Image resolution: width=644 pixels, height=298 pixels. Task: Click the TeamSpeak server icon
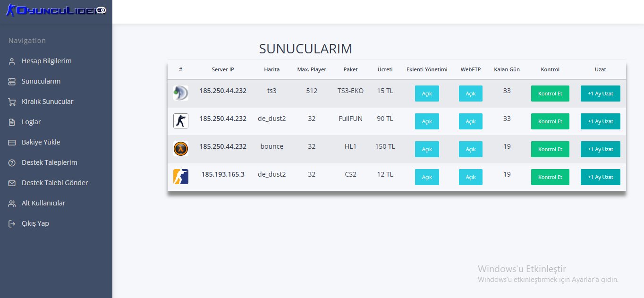tap(181, 93)
